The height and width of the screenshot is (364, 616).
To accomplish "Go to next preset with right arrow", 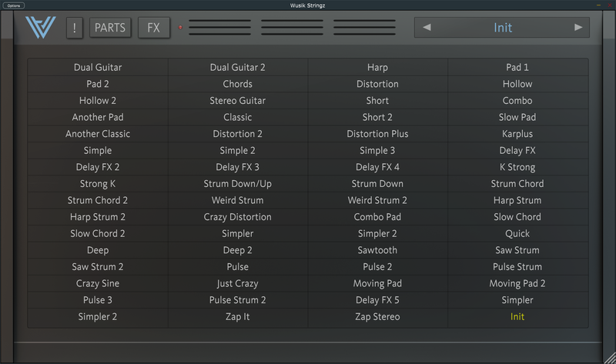I will [578, 27].
